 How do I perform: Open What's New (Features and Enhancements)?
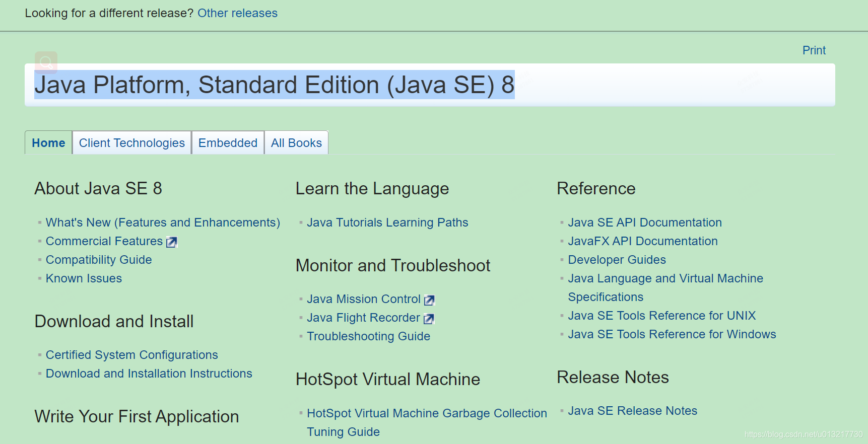pyautogui.click(x=163, y=223)
